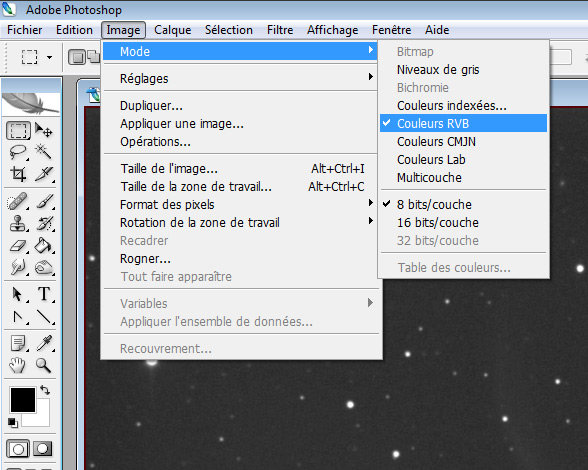The height and width of the screenshot is (470, 588).
Task: Open the Fenêtre menu
Action: (392, 30)
